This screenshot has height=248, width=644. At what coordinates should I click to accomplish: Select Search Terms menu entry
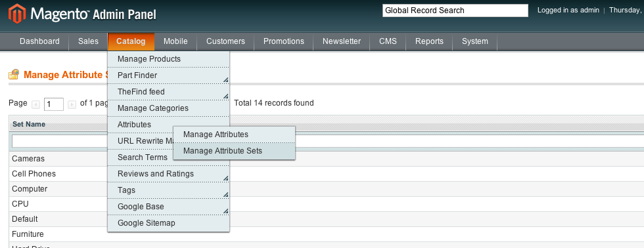(x=141, y=157)
